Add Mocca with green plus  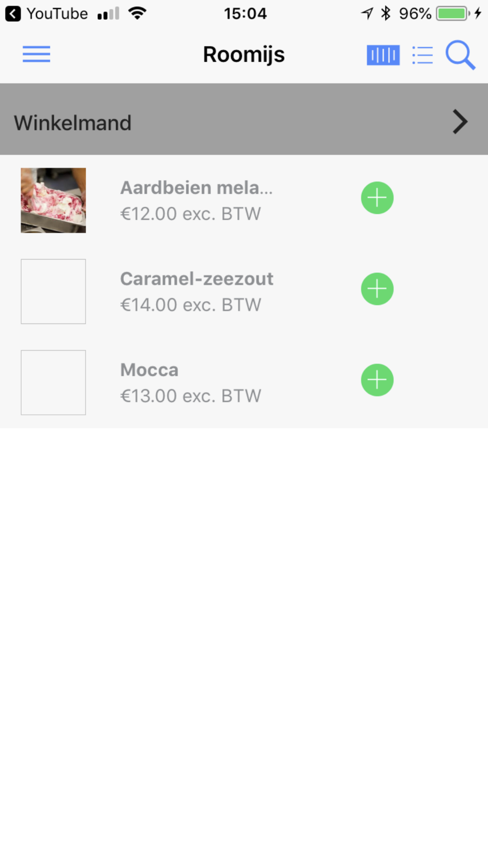click(377, 380)
